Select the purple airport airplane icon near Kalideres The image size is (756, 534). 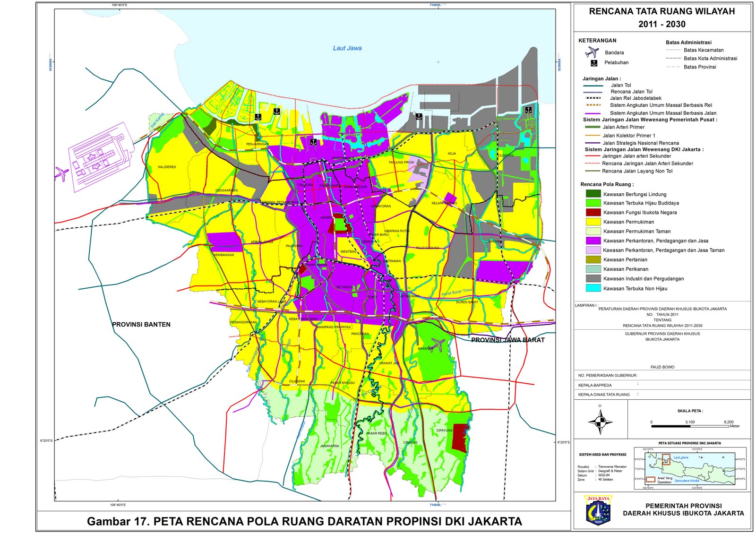point(61,173)
